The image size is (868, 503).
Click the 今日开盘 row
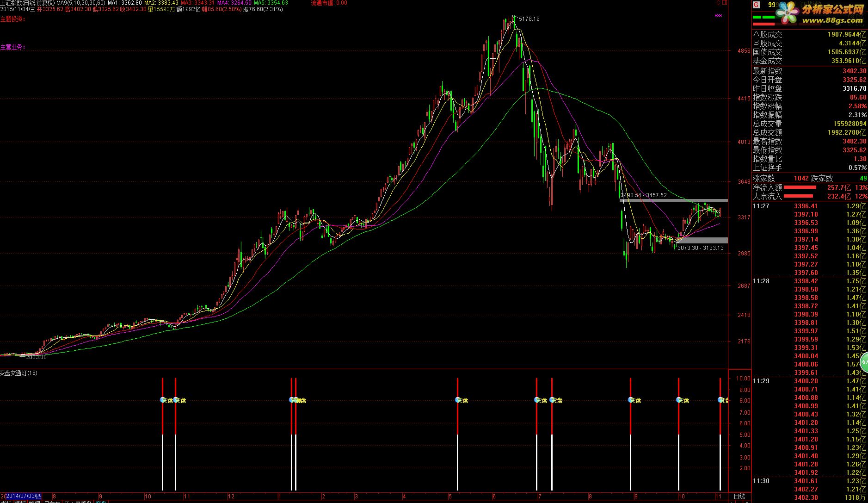810,80
